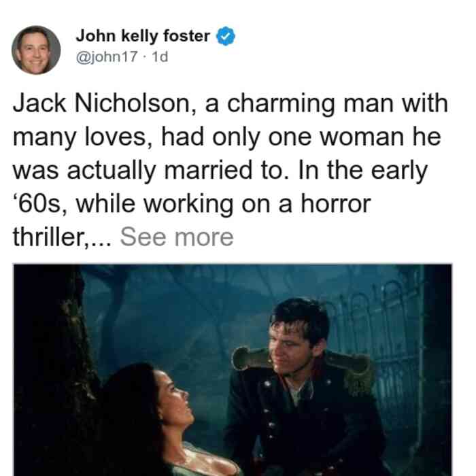This screenshot has width=476, height=476.
Task: Click the smiling face in the avatar
Action: 35,53
